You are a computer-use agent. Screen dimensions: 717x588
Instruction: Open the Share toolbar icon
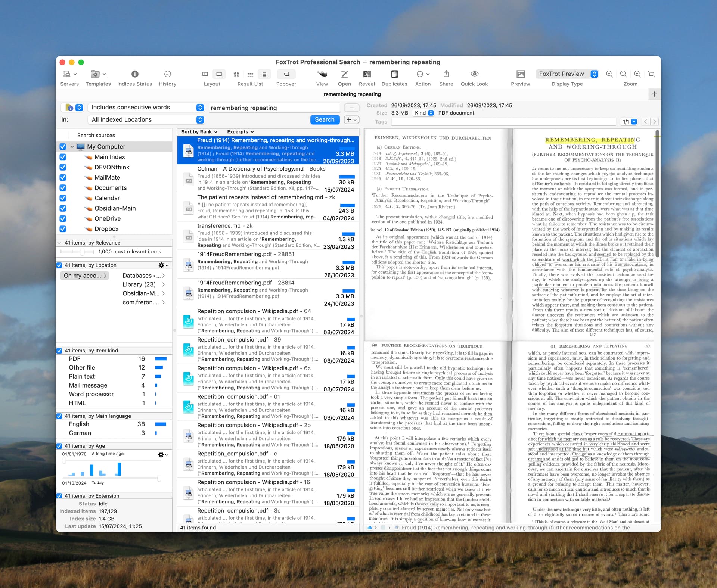(x=446, y=74)
